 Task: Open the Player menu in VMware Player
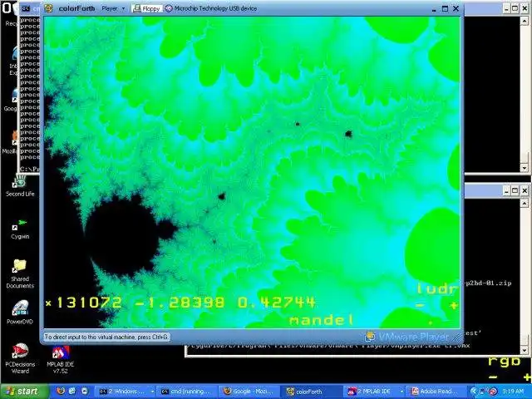(x=113, y=8)
